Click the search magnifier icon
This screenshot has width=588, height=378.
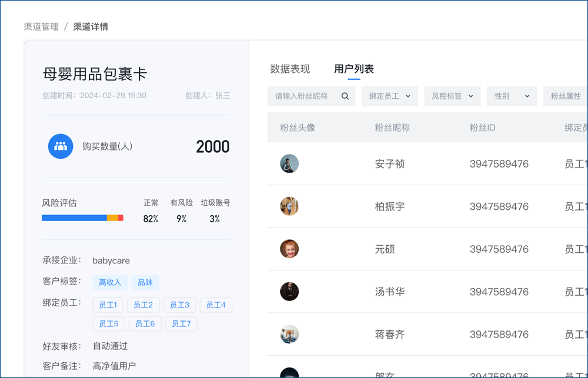coord(345,96)
